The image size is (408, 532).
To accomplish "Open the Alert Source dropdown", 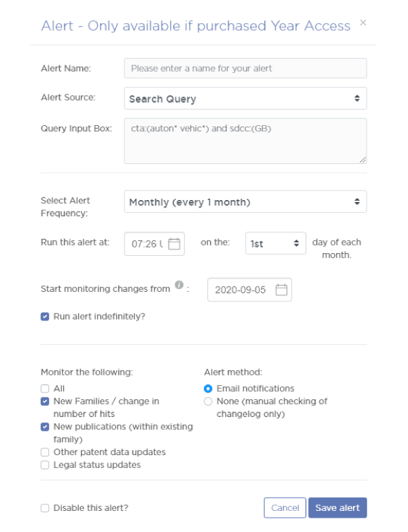I will 245,99.
